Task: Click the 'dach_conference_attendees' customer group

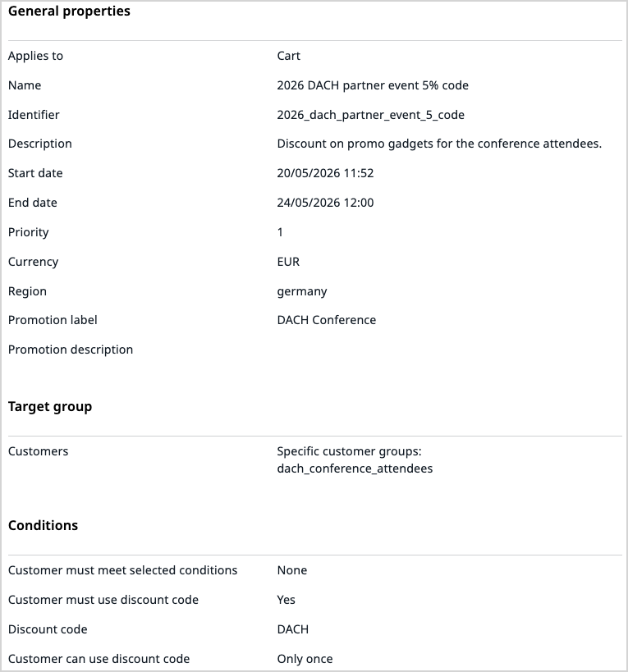Action: coord(355,469)
